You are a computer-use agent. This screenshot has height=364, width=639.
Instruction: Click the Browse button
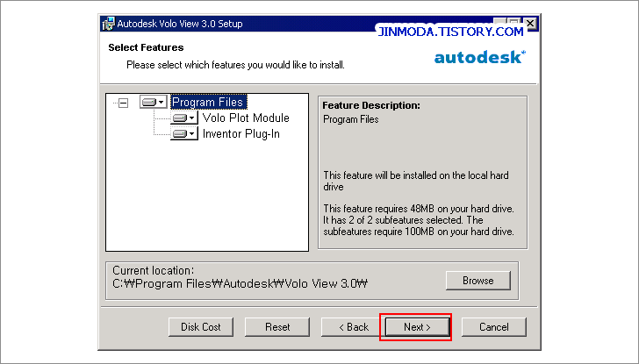478,281
